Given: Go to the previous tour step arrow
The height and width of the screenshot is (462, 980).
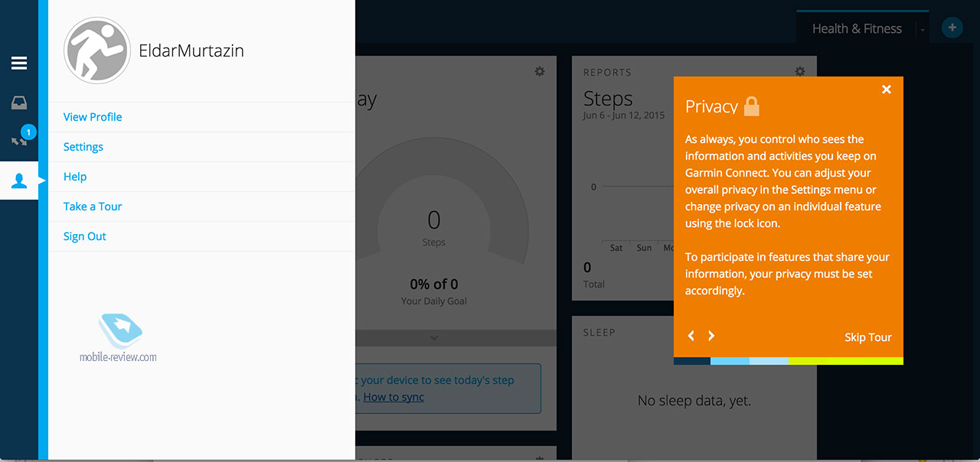Looking at the screenshot, I should [691, 336].
